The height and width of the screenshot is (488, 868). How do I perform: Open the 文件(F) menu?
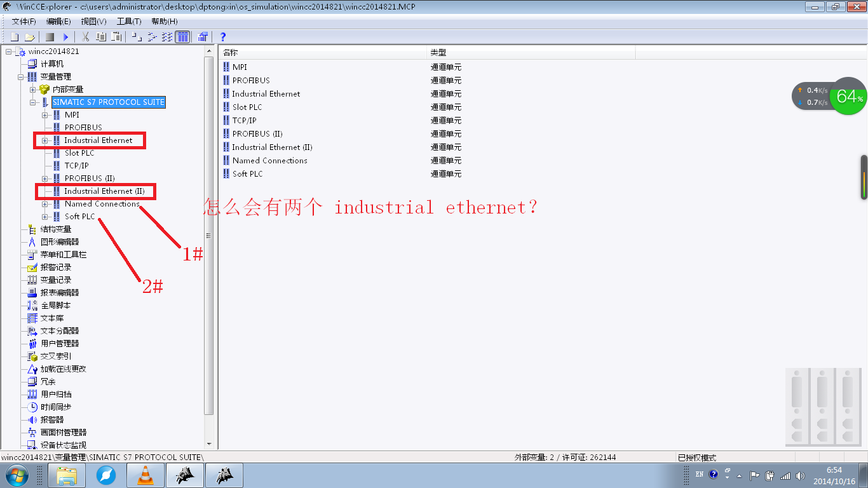point(24,22)
